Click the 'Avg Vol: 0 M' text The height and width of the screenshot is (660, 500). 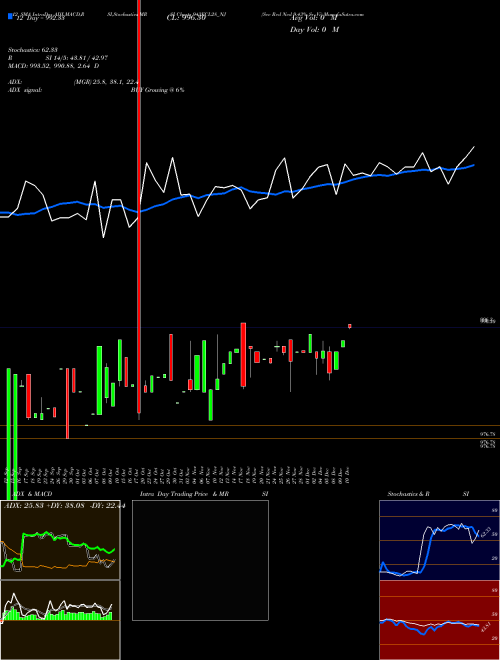click(314, 18)
